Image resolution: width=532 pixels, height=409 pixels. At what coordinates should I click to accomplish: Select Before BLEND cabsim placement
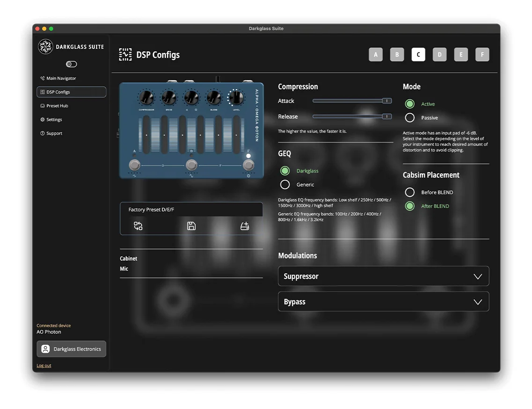410,192
